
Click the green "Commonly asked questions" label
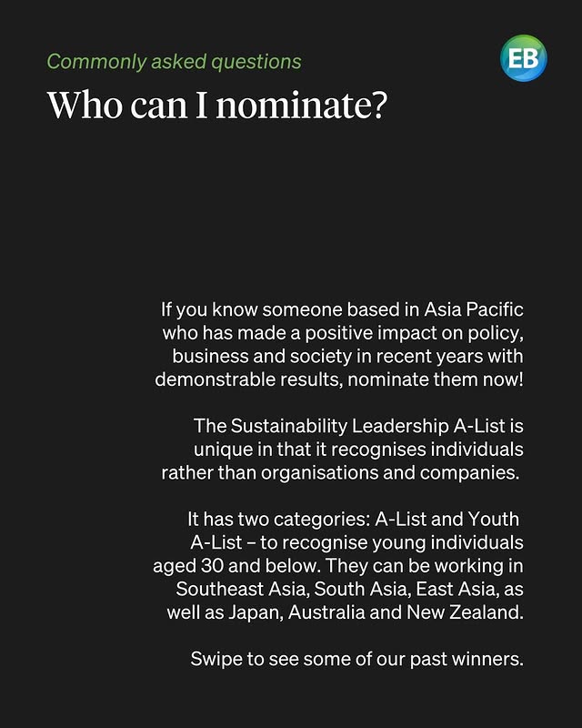pyautogui.click(x=174, y=62)
